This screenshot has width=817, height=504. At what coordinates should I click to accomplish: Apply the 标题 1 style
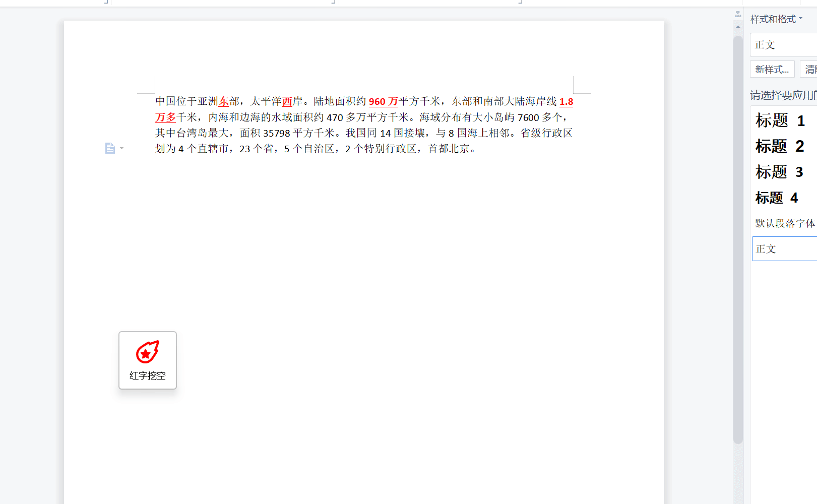(x=780, y=120)
